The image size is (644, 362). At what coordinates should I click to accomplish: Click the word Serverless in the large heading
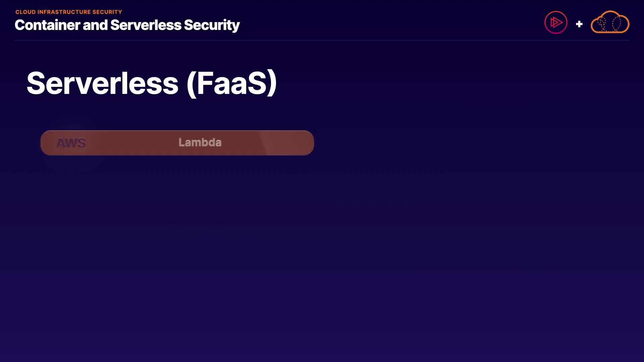pos(102,83)
